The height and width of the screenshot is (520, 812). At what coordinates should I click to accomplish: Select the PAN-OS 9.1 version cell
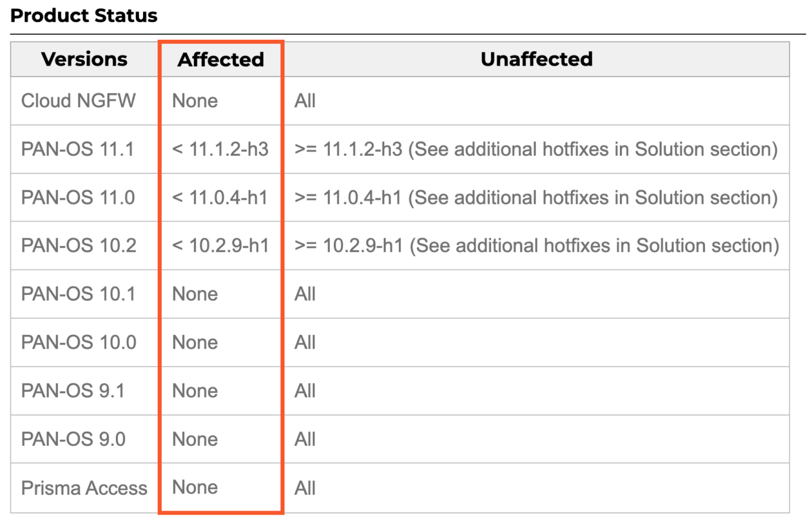click(73, 391)
